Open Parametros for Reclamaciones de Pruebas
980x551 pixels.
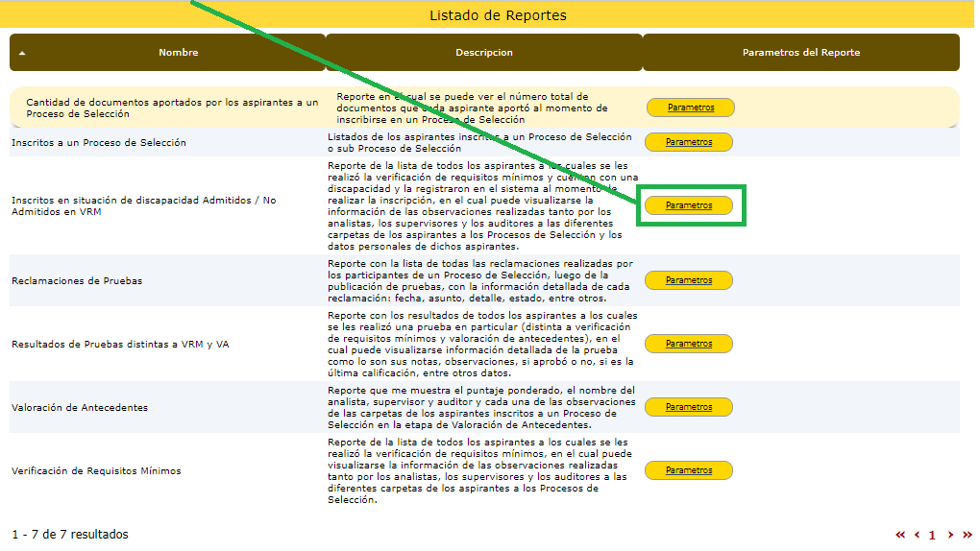coord(688,280)
